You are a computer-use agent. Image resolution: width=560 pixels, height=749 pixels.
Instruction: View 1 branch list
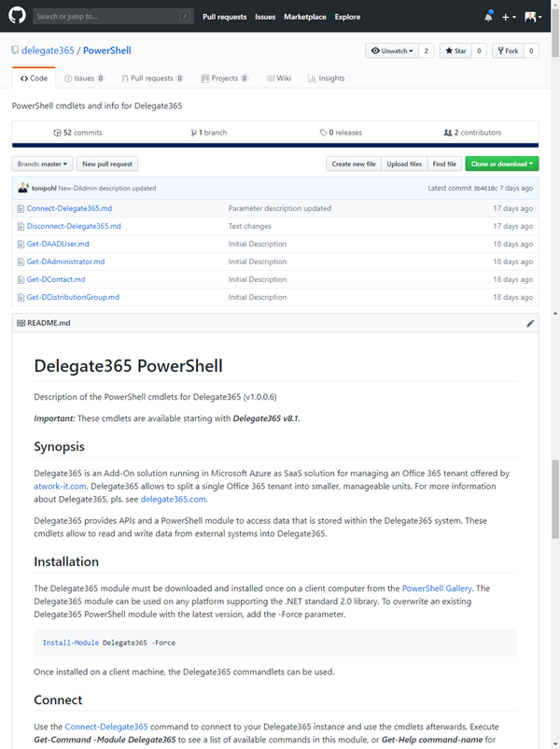click(x=209, y=133)
